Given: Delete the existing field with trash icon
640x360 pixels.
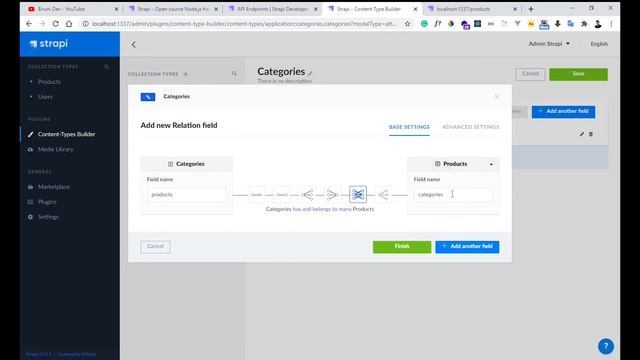Looking at the screenshot, I should (591, 134).
